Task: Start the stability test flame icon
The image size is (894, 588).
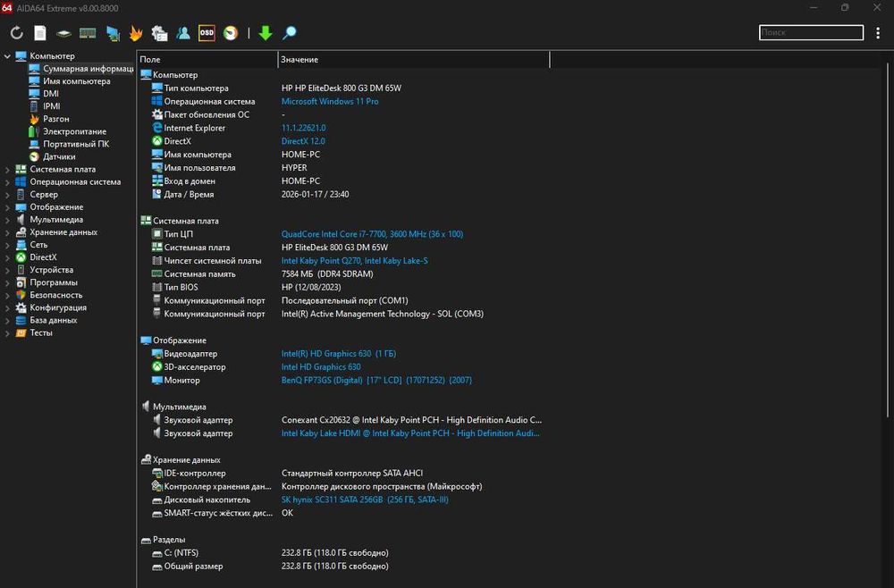Action: point(136,33)
